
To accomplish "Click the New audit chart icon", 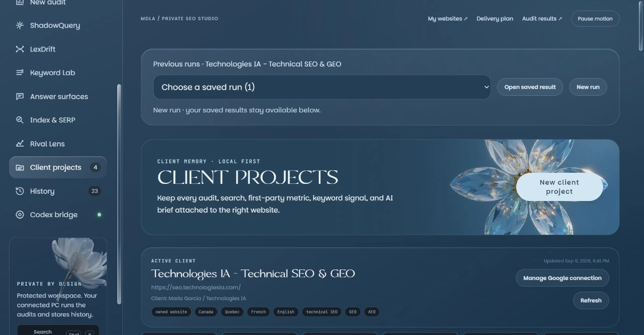I will point(20,3).
